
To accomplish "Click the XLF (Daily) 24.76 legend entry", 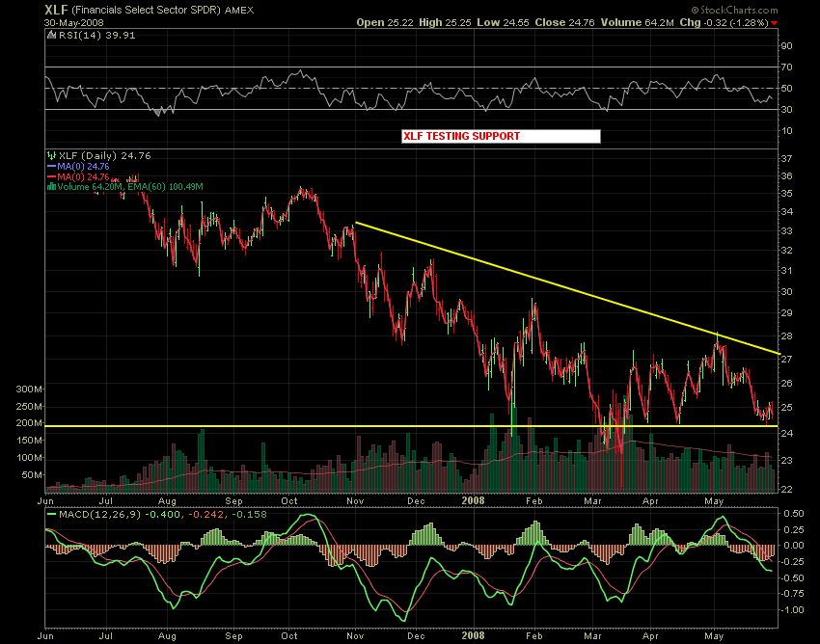I will tap(104, 155).
